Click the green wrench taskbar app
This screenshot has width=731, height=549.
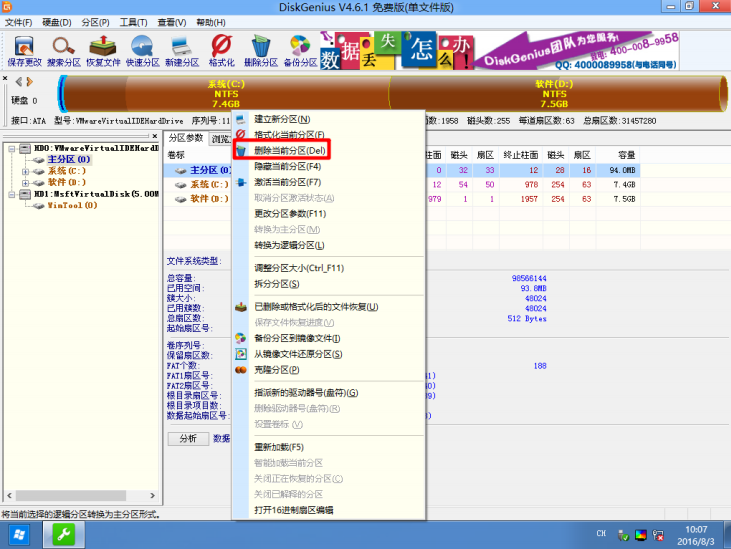[x=64, y=535]
